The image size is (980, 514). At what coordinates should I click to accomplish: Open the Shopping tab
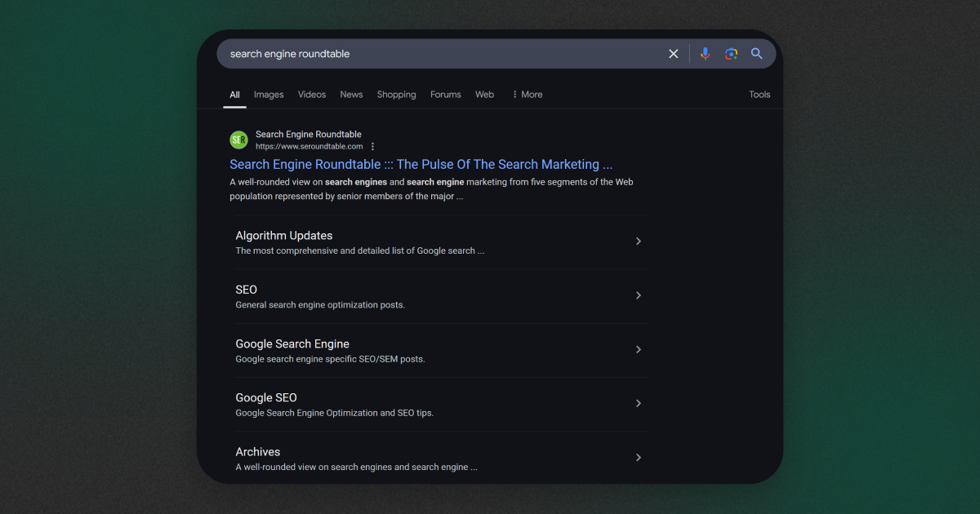pyautogui.click(x=396, y=95)
